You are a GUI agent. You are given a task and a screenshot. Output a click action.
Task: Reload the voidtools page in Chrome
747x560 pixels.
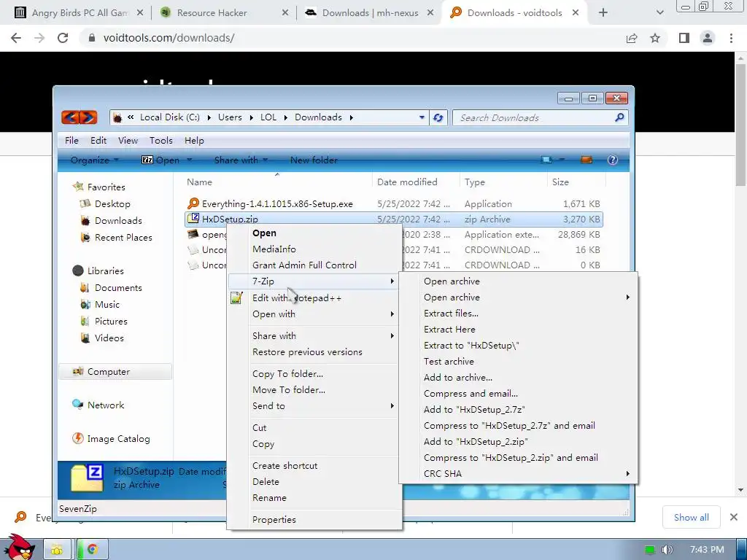(x=63, y=38)
